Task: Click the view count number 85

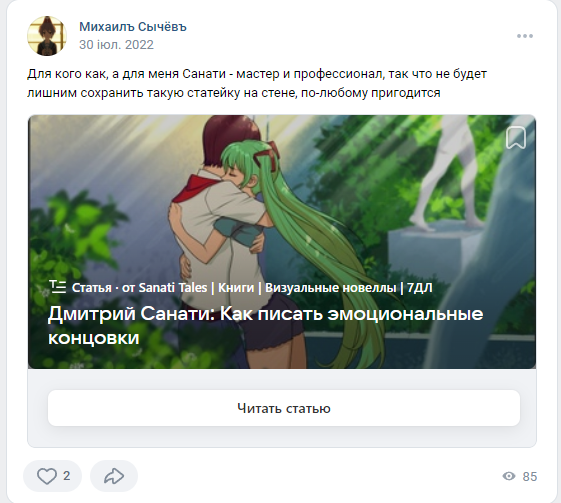Action: (x=530, y=477)
